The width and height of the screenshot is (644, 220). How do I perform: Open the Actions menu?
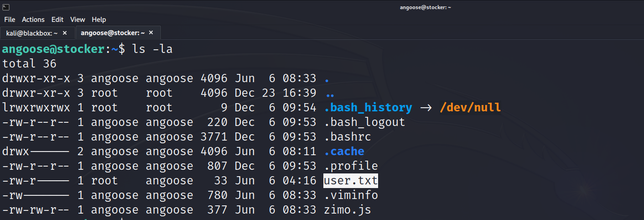(x=33, y=20)
